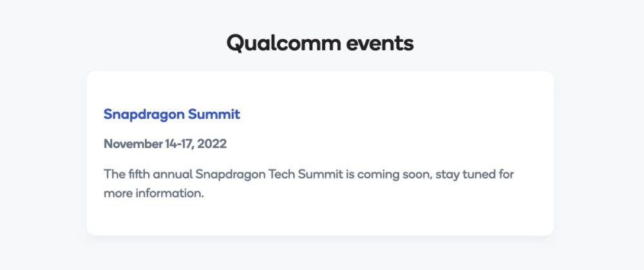644x270 pixels.
Task: Click the word Snapdragon in the blue link
Action: 144,114
